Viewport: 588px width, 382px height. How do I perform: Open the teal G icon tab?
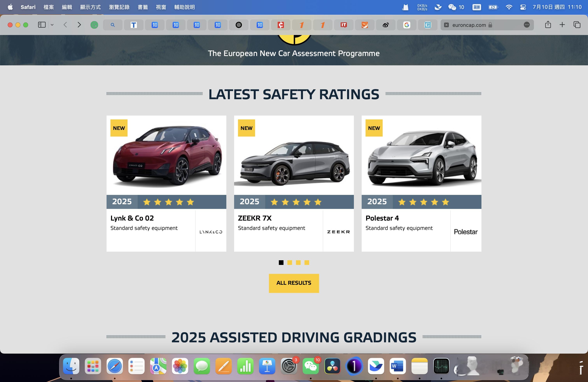tap(428, 25)
